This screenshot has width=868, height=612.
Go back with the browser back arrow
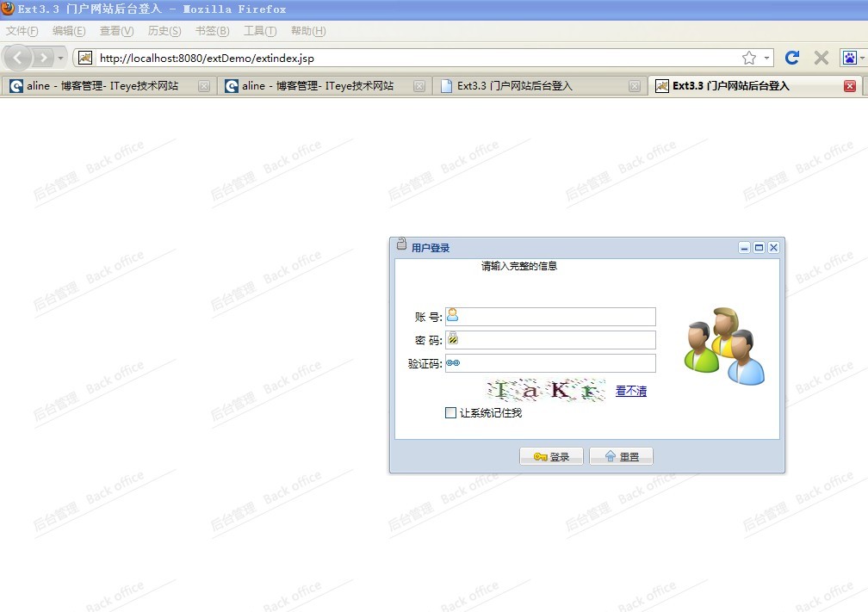pos(18,58)
